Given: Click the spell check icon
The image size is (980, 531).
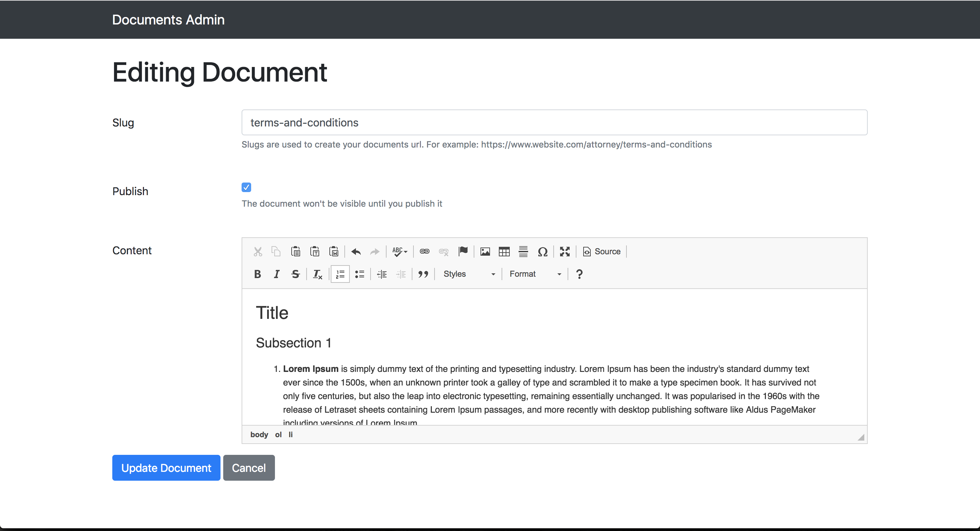Looking at the screenshot, I should [397, 251].
